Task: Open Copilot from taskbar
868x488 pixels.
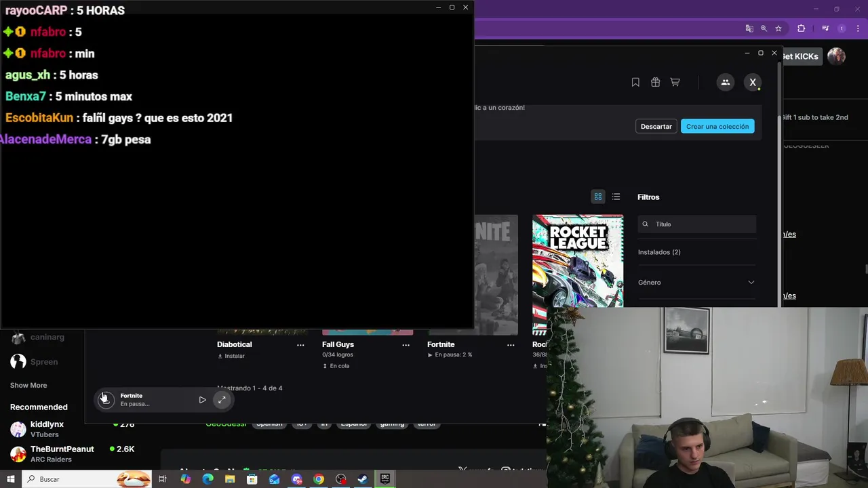Action: click(x=186, y=479)
